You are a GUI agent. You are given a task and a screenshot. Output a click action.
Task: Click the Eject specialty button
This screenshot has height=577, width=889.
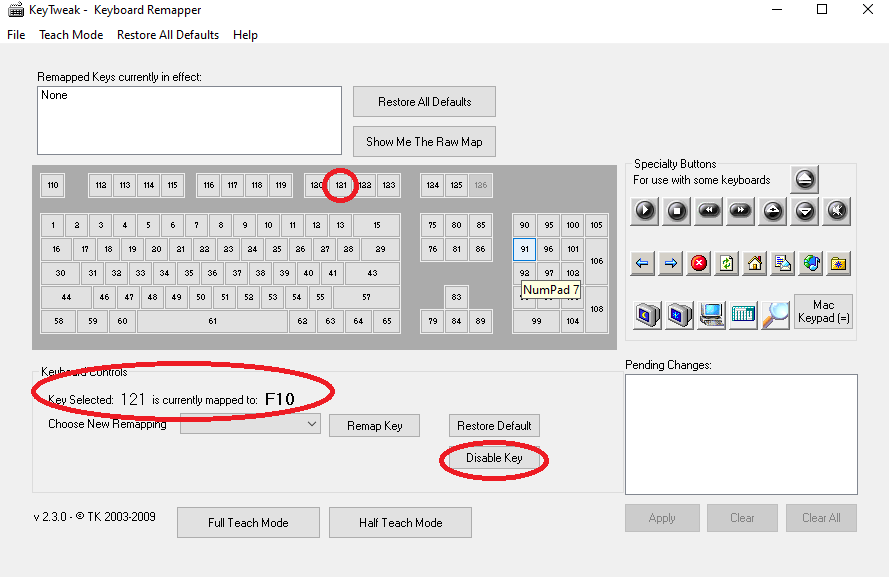[x=805, y=180]
